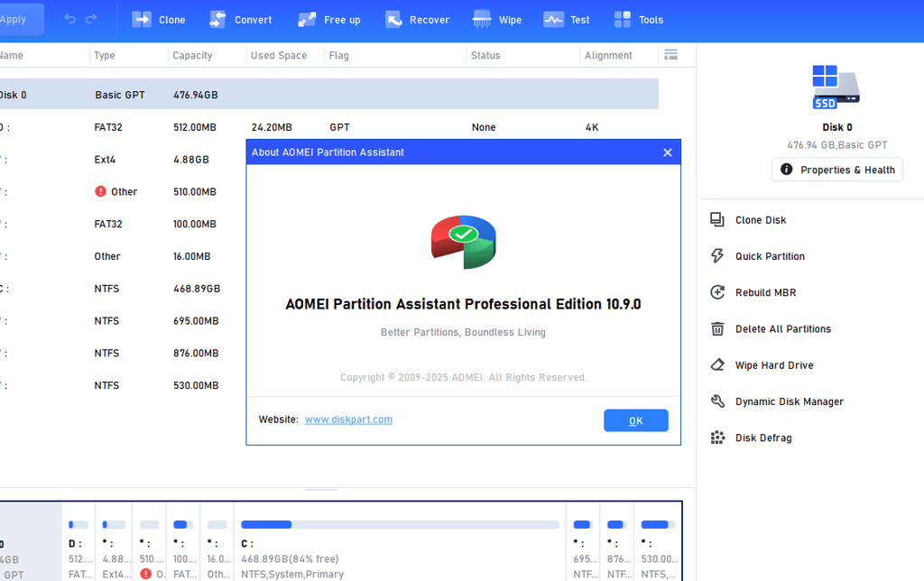
Task: Click the Disk 0 SSD icon
Action: (836, 87)
